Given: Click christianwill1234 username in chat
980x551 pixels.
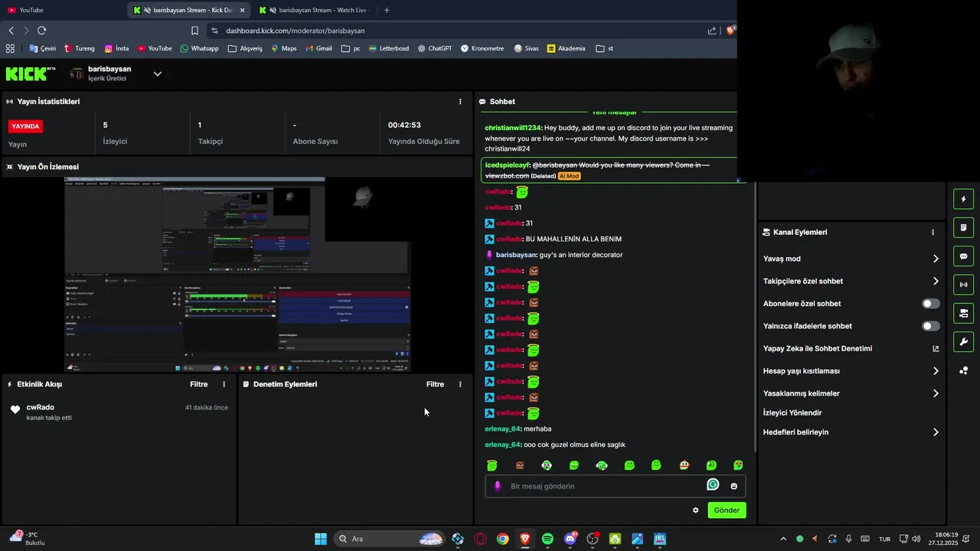Looking at the screenshot, I should (x=512, y=128).
